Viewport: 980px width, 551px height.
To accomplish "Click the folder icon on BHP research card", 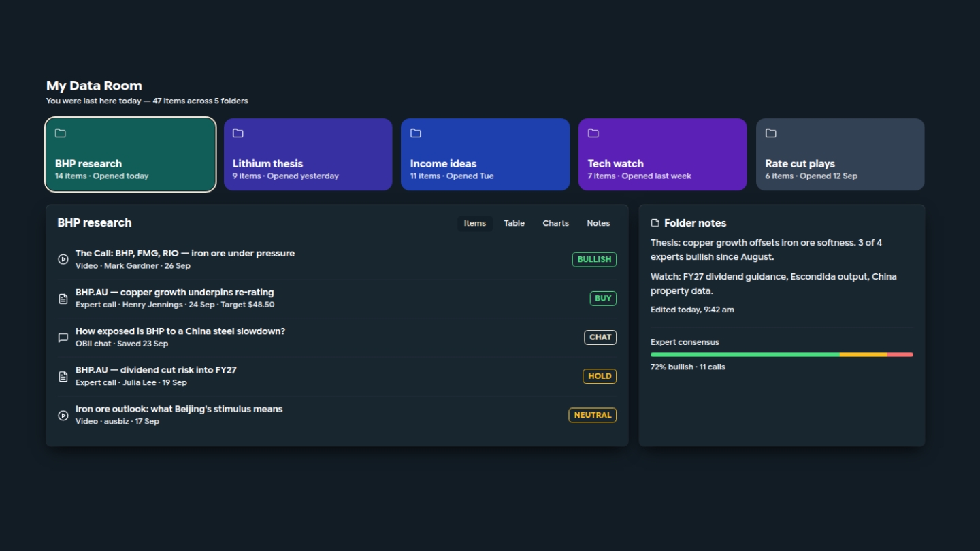I will [61, 133].
